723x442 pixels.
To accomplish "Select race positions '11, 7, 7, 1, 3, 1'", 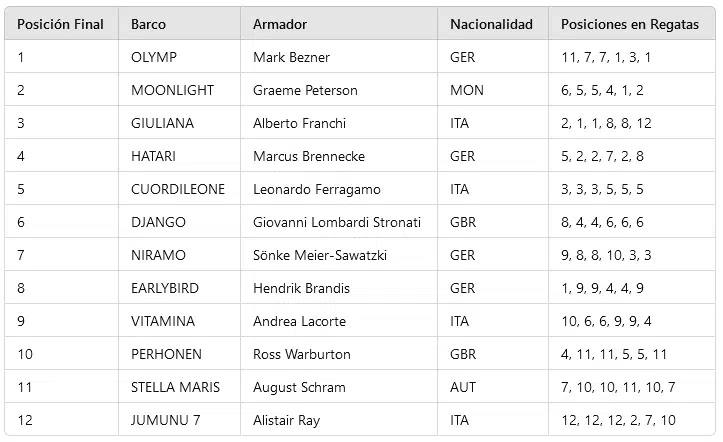I will [606, 57].
